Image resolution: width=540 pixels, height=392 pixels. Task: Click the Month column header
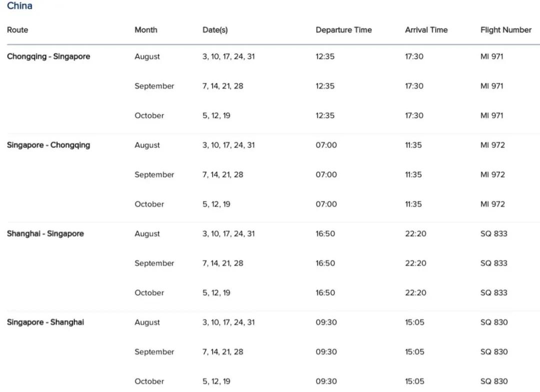point(145,30)
